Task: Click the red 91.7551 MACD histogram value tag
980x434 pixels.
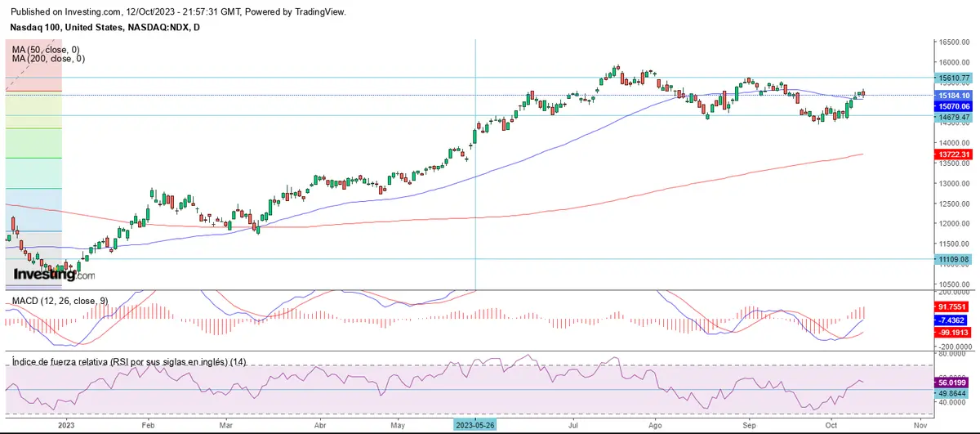Action: click(953, 306)
